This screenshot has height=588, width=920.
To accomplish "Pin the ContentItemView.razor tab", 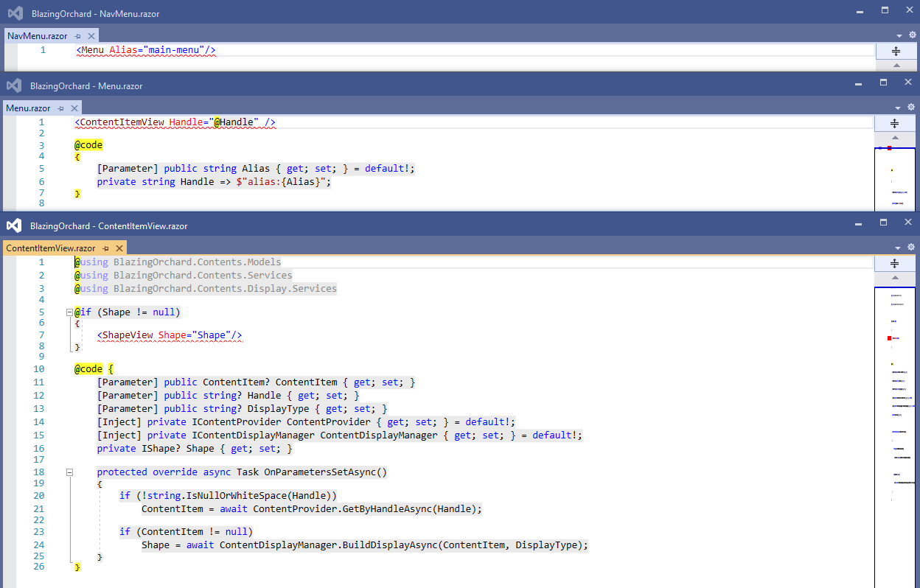I will 106,248.
